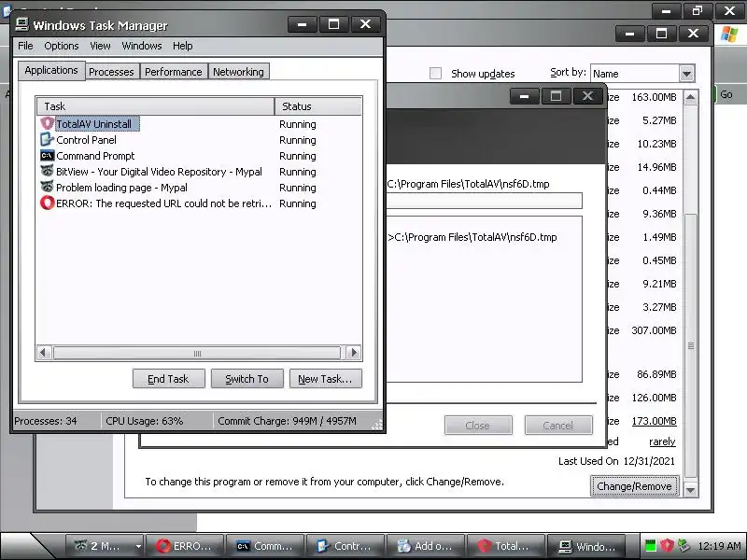Open the File menu in Task Manager
This screenshot has width=747, height=560.
[25, 46]
